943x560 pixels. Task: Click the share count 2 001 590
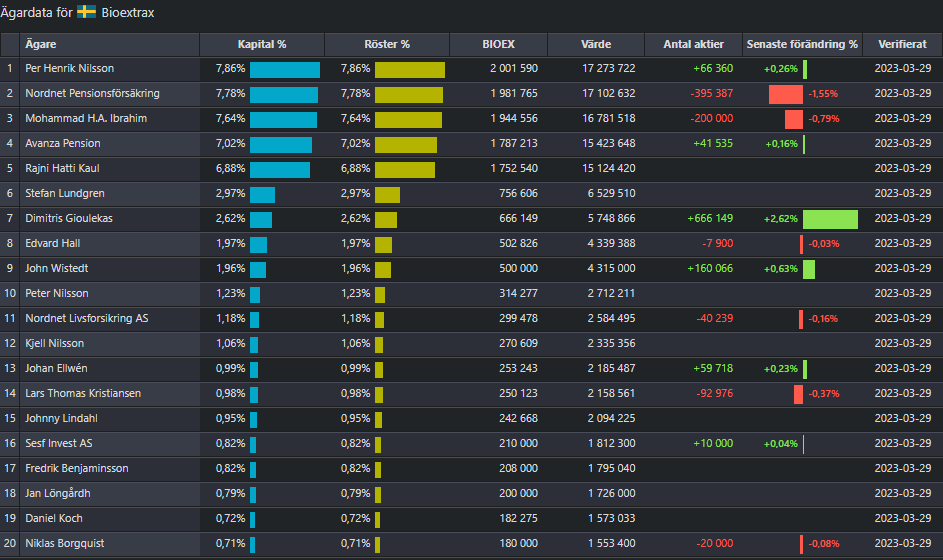pos(514,69)
